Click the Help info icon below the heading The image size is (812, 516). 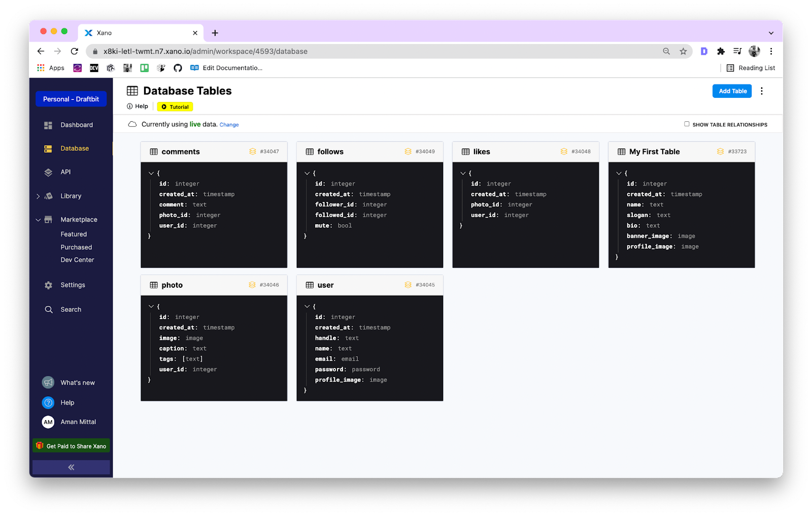point(129,106)
